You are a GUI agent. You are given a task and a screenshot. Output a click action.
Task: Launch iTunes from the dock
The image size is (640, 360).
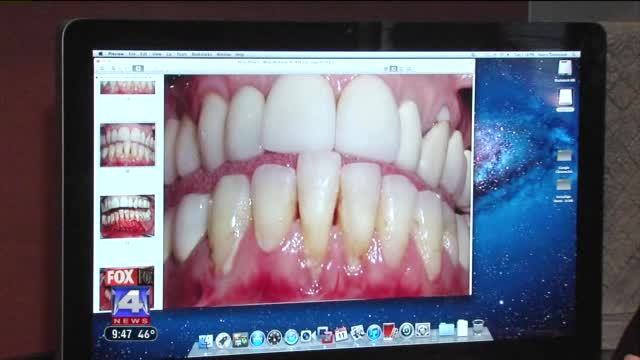click(x=374, y=332)
